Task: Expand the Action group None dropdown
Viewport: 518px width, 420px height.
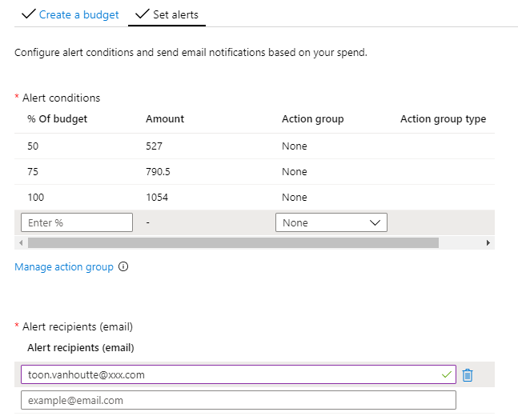Action: (x=331, y=223)
